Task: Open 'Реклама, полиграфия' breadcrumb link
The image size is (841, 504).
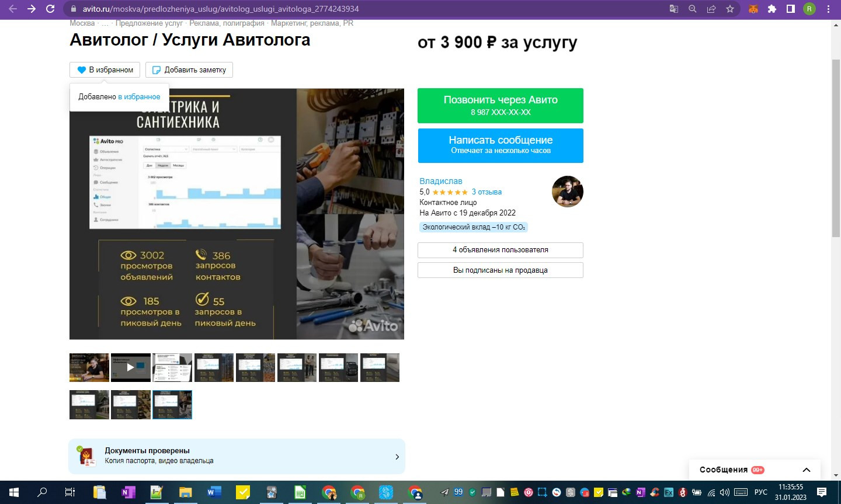Action: coord(227,23)
